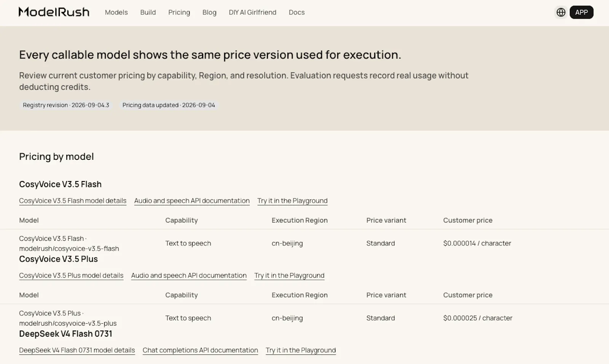Screen dimensions: 609x364
Task: Click Text to speech in the Flash row
Action: coord(188,243)
